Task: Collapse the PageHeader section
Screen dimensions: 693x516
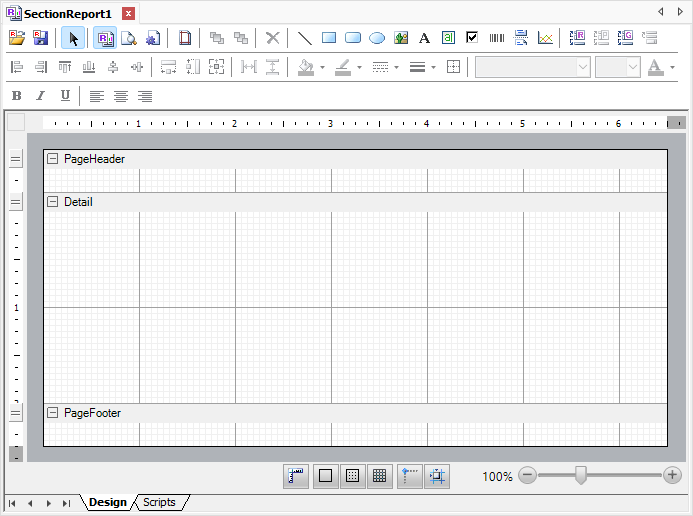Action: (x=53, y=159)
